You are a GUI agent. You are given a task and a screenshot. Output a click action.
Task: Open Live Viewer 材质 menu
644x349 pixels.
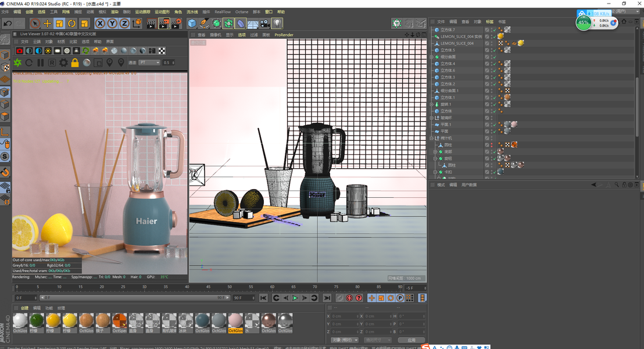(x=61, y=41)
